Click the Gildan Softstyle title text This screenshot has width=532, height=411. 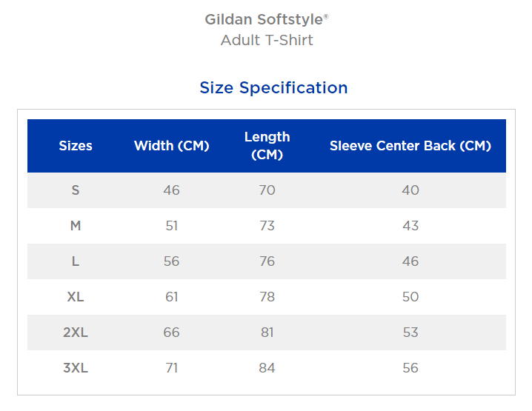tap(267, 19)
